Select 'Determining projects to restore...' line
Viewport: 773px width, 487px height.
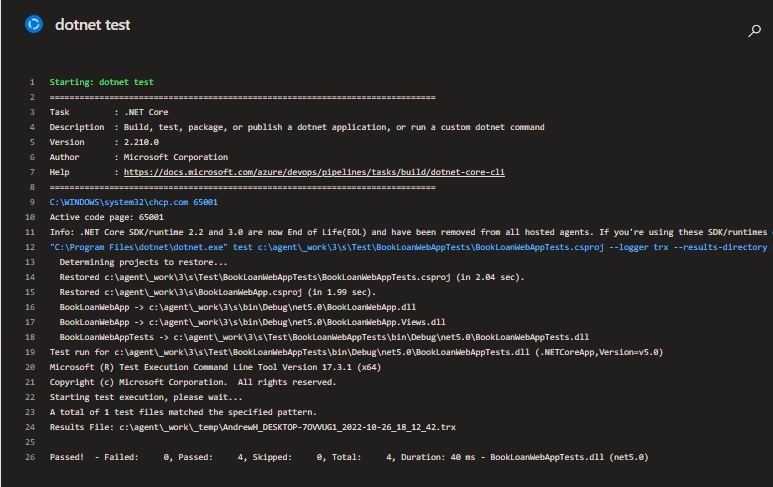(x=143, y=262)
